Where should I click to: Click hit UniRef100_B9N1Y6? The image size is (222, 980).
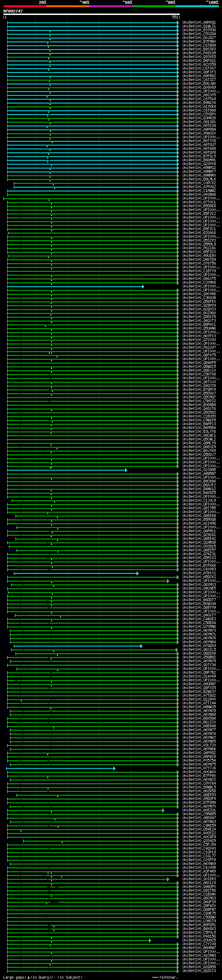click(x=199, y=103)
